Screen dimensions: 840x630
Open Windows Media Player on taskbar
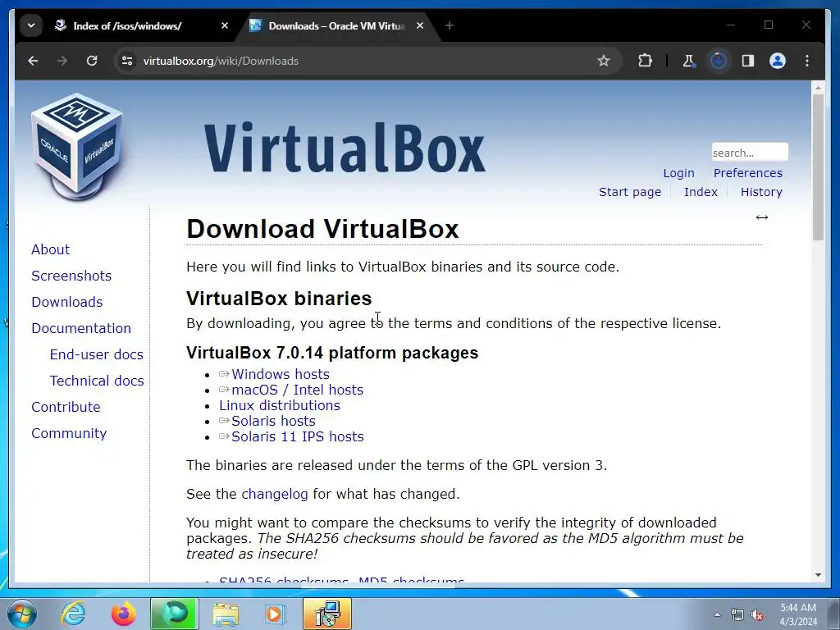[276, 614]
